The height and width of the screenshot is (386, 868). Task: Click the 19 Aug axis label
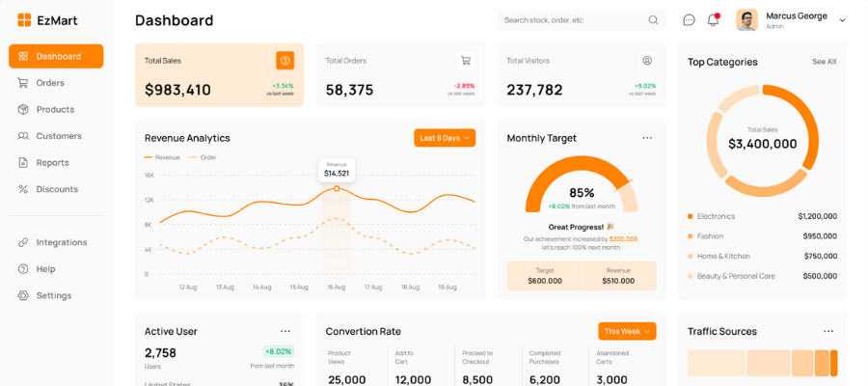click(448, 288)
